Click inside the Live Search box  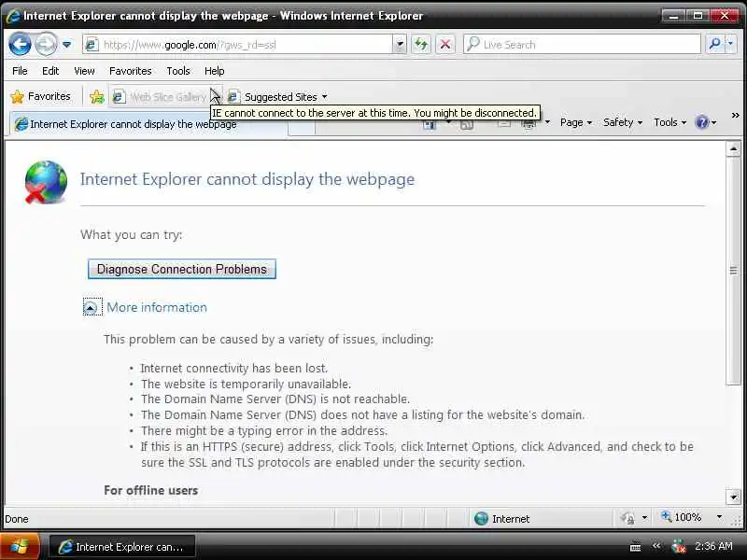coord(582,45)
